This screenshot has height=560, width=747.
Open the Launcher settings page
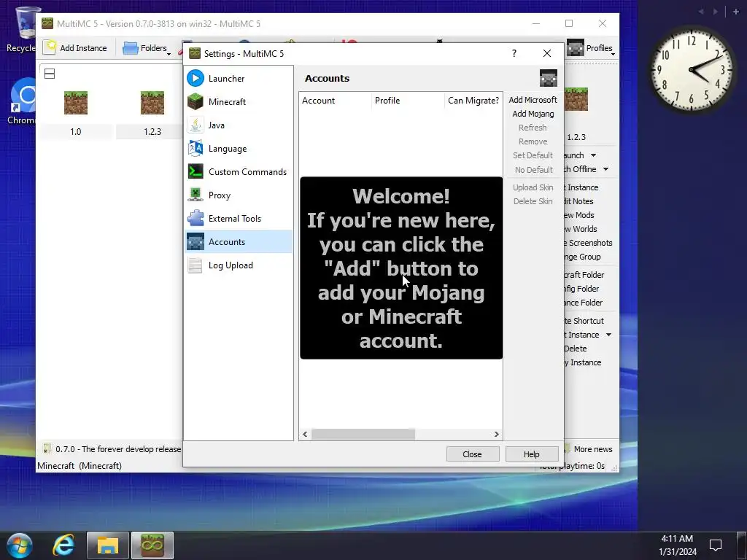click(239, 79)
